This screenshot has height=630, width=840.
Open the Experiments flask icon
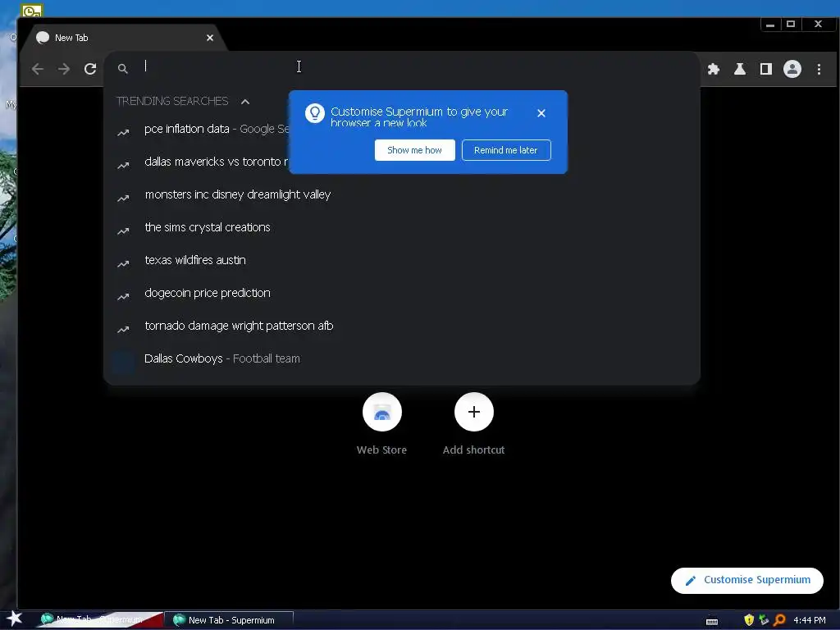pos(740,69)
